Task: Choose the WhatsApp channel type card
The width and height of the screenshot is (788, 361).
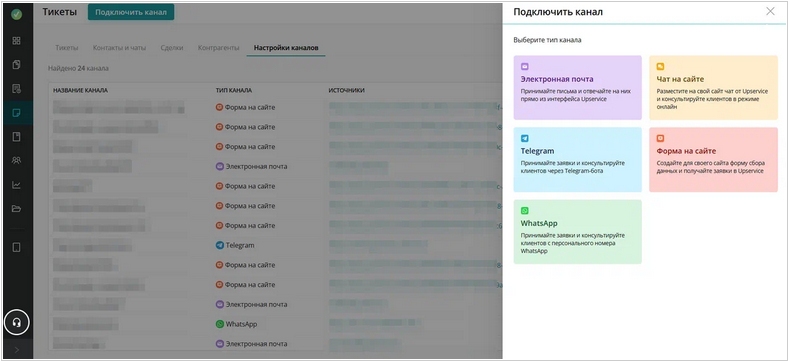Action: [577, 232]
